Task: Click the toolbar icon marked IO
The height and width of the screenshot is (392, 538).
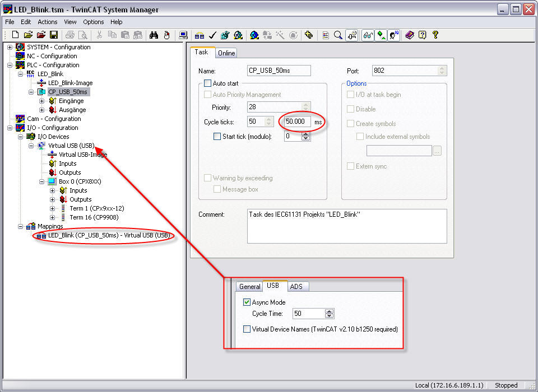Action: pos(393,35)
